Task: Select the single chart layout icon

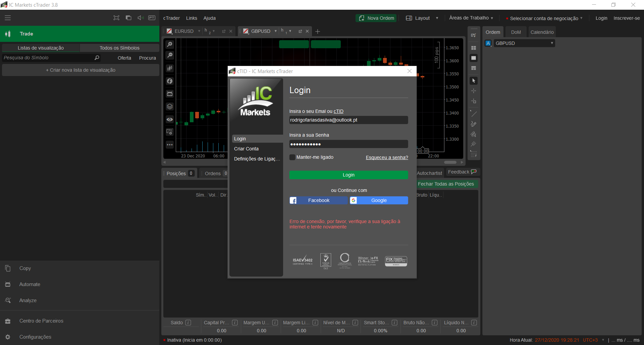Action: (474, 58)
